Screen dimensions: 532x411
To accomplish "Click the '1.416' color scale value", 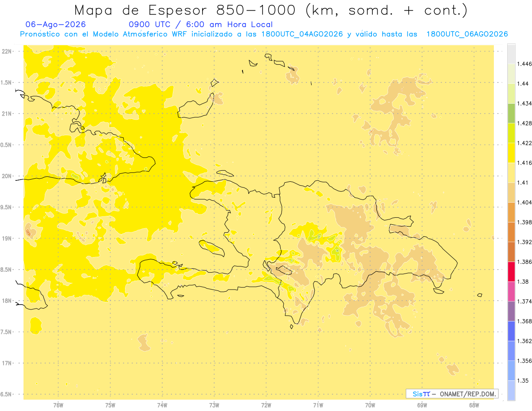I will [524, 163].
